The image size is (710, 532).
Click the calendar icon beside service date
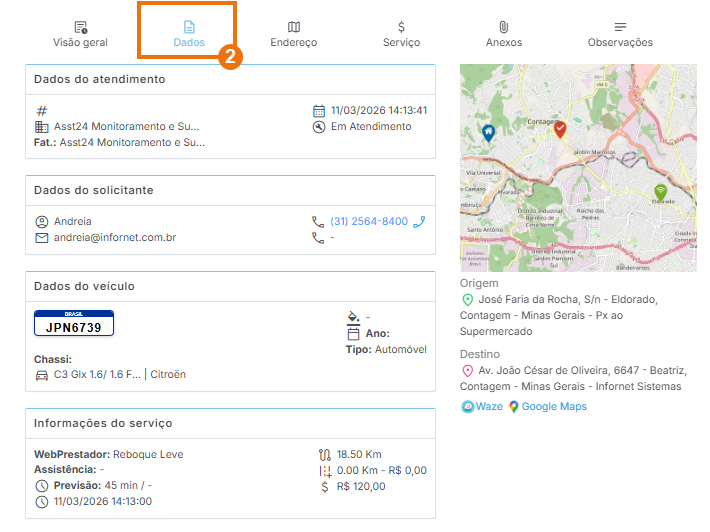319,111
